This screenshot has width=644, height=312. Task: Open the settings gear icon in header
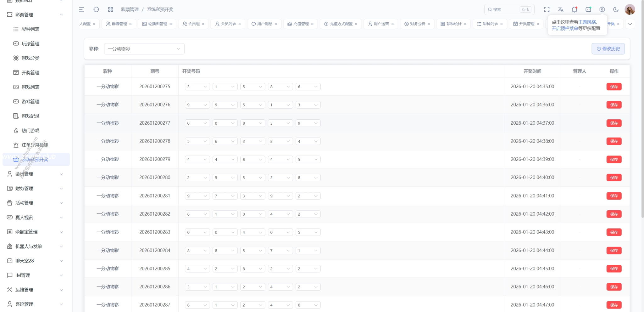(602, 9)
